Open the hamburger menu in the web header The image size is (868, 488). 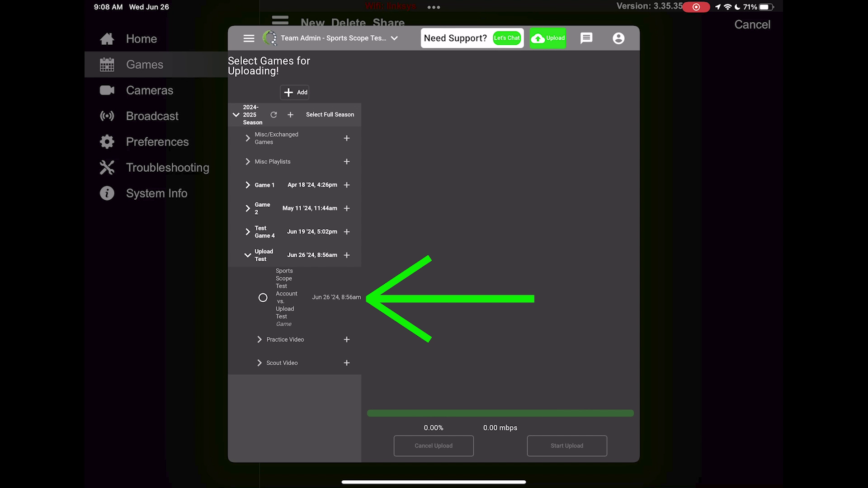(249, 38)
